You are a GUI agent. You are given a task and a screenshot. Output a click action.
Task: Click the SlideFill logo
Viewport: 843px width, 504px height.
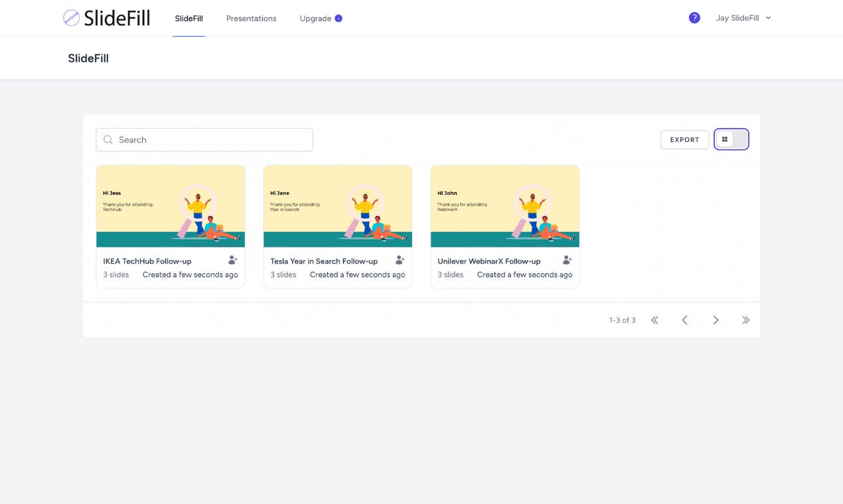106,18
